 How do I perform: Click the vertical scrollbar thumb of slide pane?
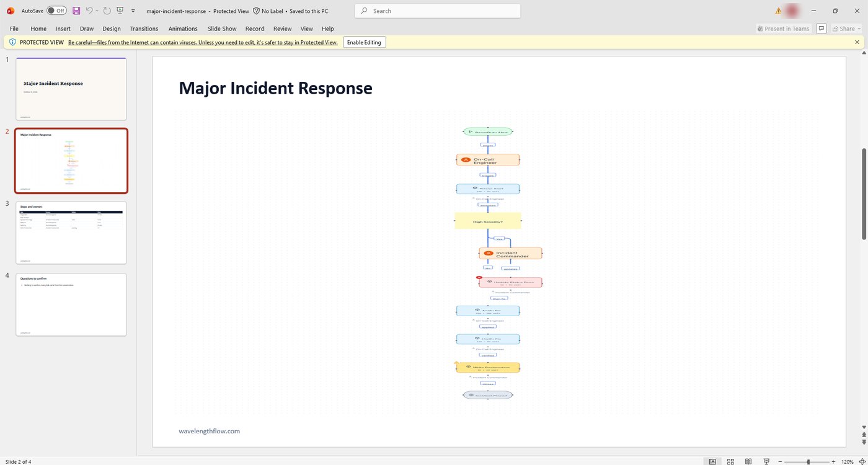(864, 193)
